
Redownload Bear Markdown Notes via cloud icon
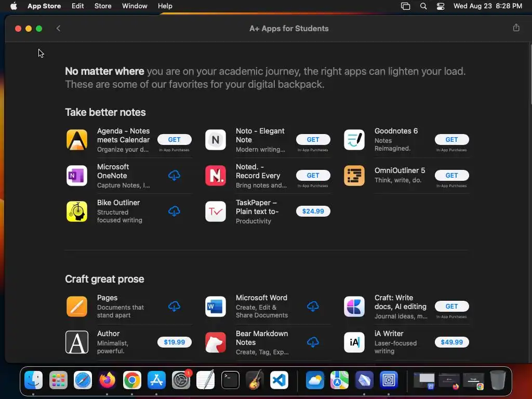coord(313,342)
